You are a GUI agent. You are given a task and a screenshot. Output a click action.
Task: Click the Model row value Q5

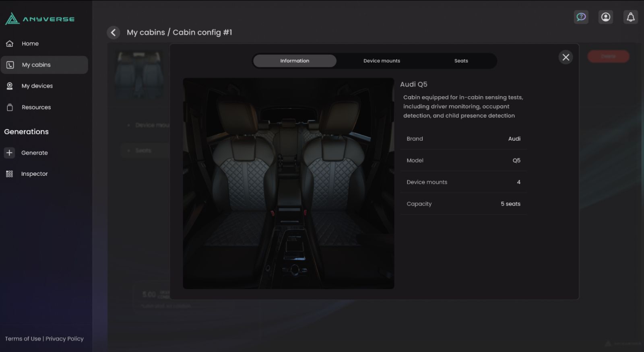tap(516, 161)
